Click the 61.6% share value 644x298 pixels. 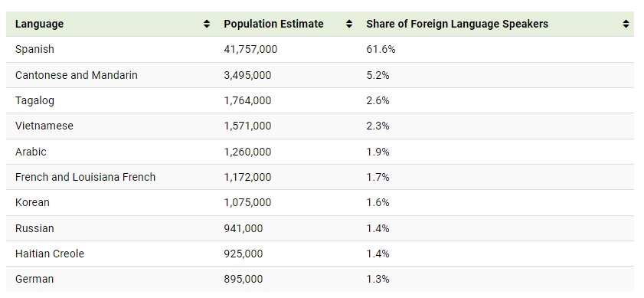pyautogui.click(x=381, y=49)
